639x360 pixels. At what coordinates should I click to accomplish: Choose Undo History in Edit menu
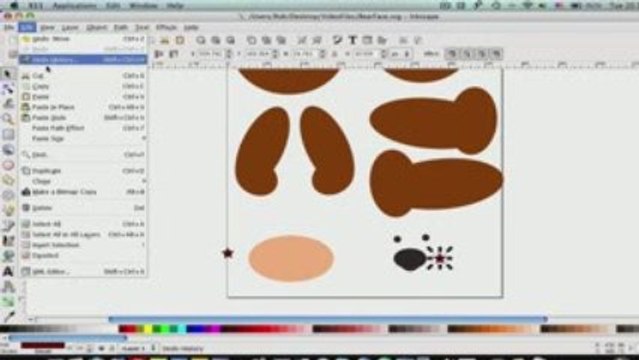(83, 60)
